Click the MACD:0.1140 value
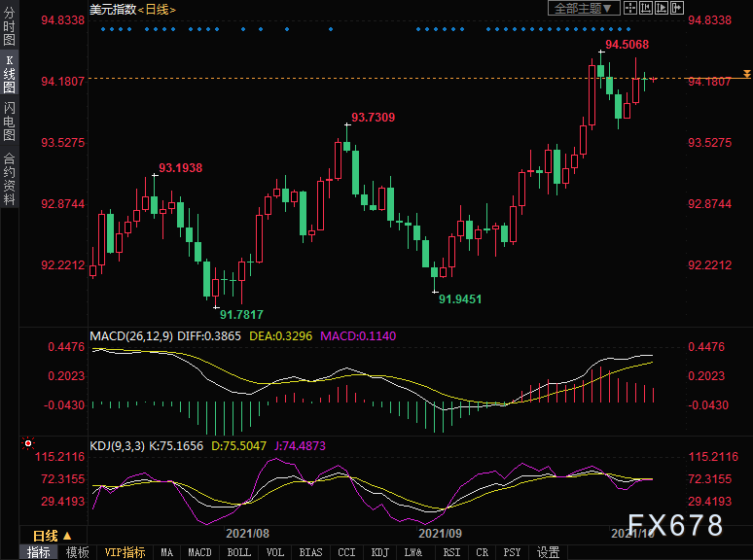The image size is (753, 560). click(358, 336)
